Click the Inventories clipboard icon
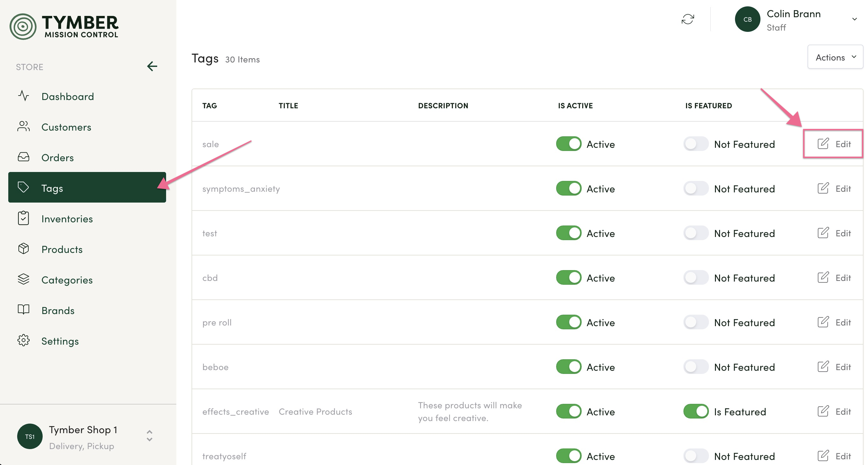The image size is (868, 465). (x=24, y=218)
